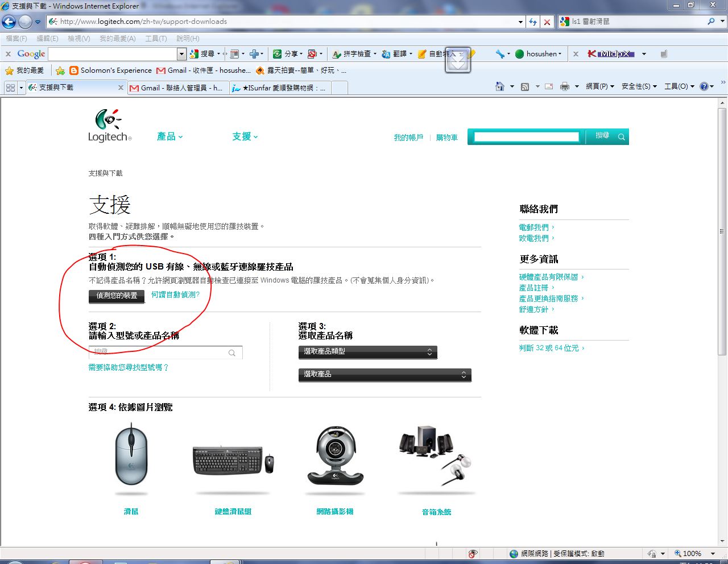Click the 電郵我們 link
Screen dimensions: 728x564
[534, 227]
